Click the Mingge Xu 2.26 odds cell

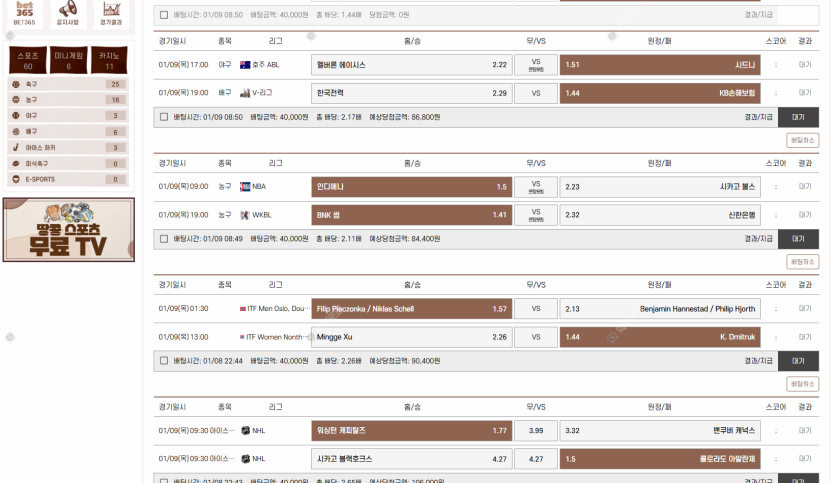(412, 337)
